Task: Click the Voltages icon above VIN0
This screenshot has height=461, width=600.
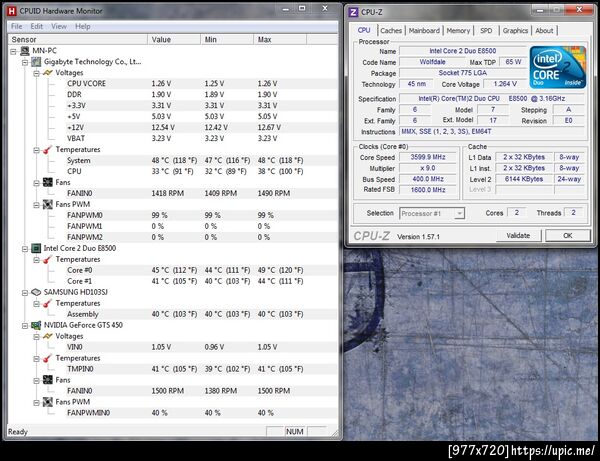Action: coord(48,336)
